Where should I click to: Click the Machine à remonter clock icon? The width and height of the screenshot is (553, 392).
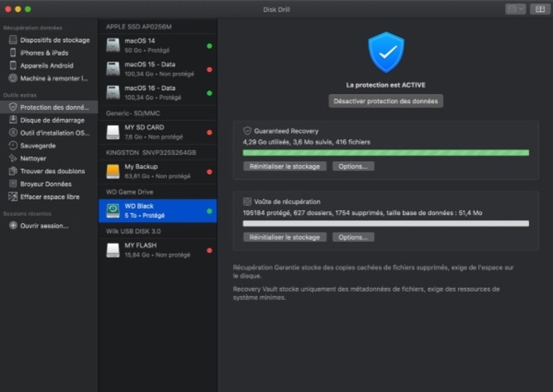click(12, 78)
